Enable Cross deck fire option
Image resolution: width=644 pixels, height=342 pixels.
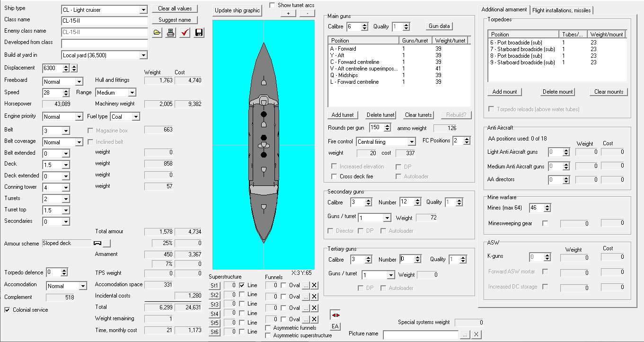pyautogui.click(x=335, y=176)
